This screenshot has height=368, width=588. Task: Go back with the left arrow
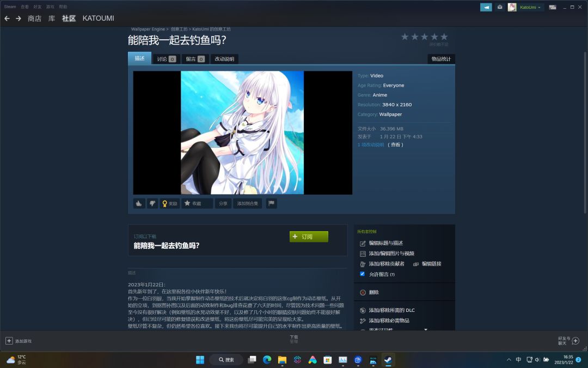pos(7,19)
